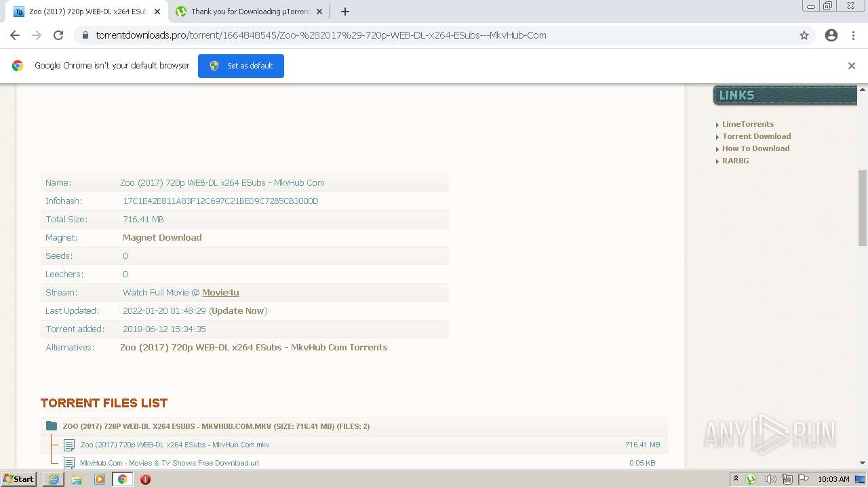Viewport: 868px width, 488px height.
Task: Open the Chrome profile avatar menu
Action: [x=831, y=35]
